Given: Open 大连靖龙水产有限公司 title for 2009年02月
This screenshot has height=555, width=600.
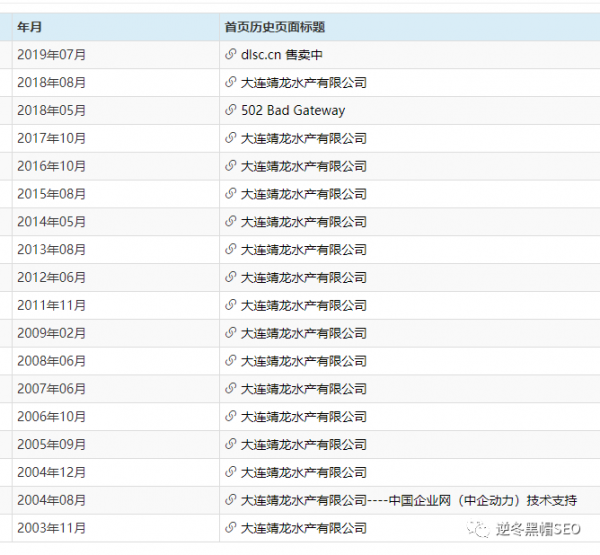Looking at the screenshot, I should [304, 333].
